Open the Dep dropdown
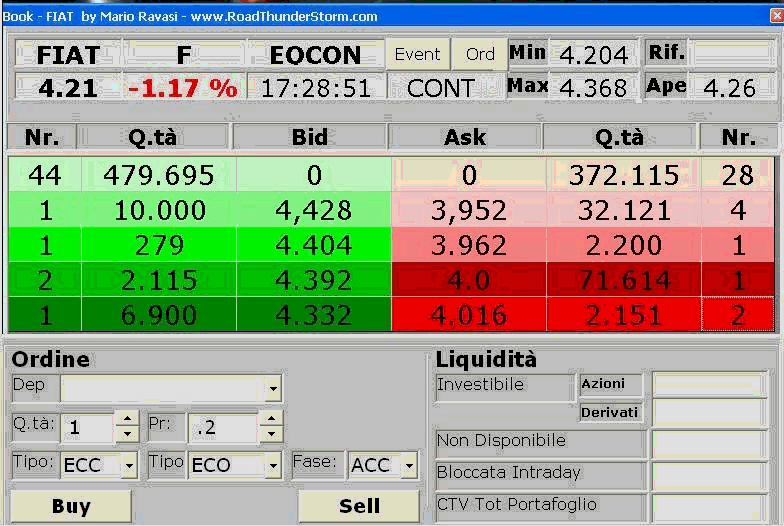The image size is (784, 526). click(273, 388)
